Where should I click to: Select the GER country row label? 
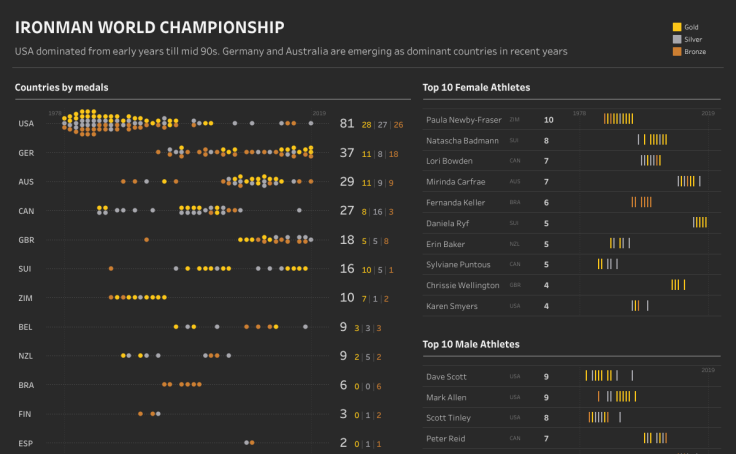(26, 153)
